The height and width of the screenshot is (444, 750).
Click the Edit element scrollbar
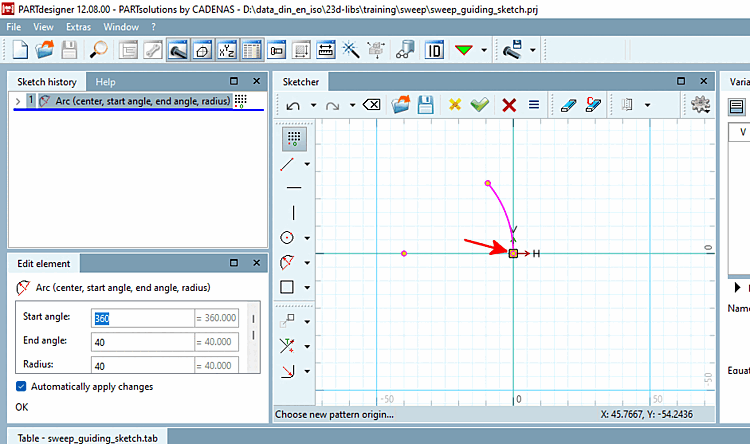click(254, 337)
